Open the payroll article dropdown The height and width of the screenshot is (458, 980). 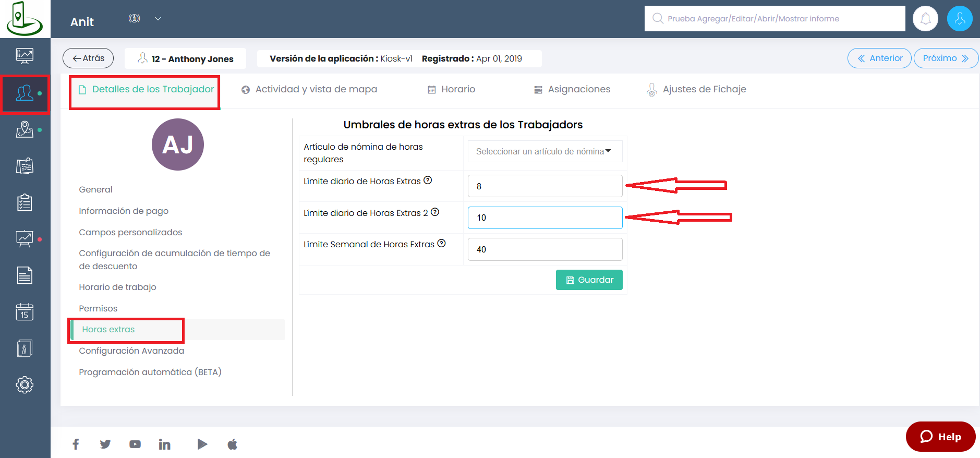545,151
